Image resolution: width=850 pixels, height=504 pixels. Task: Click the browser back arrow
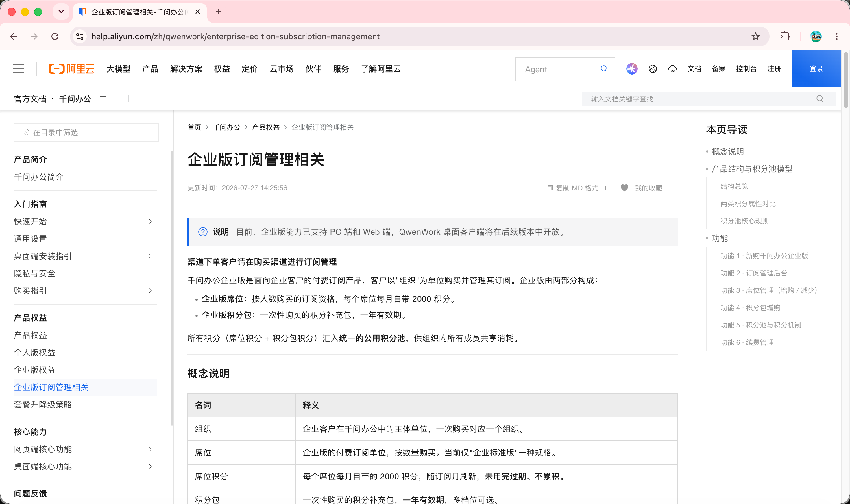coord(14,36)
